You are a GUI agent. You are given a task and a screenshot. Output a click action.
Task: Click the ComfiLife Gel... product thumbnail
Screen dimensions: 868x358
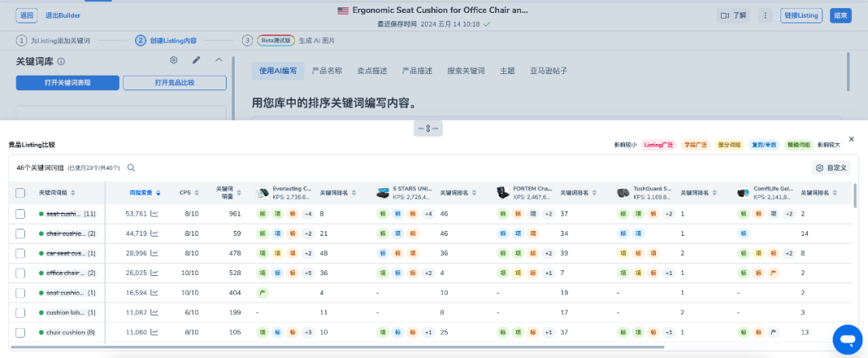coord(743,192)
